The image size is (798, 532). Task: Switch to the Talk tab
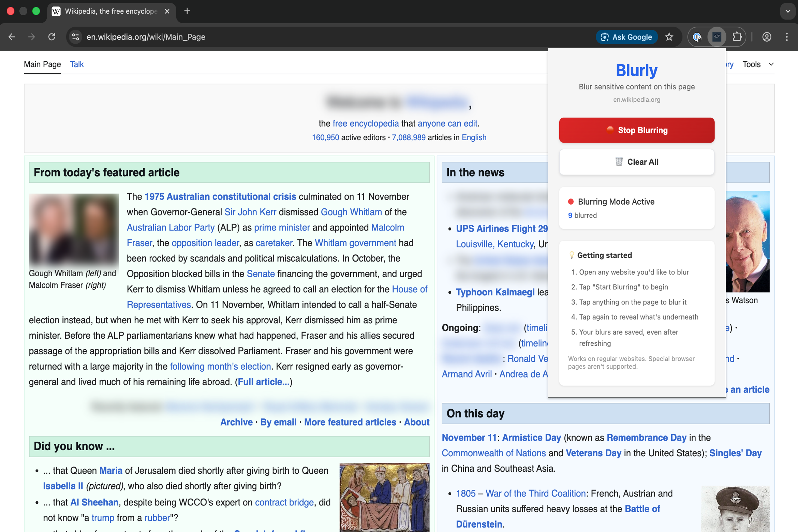point(77,64)
